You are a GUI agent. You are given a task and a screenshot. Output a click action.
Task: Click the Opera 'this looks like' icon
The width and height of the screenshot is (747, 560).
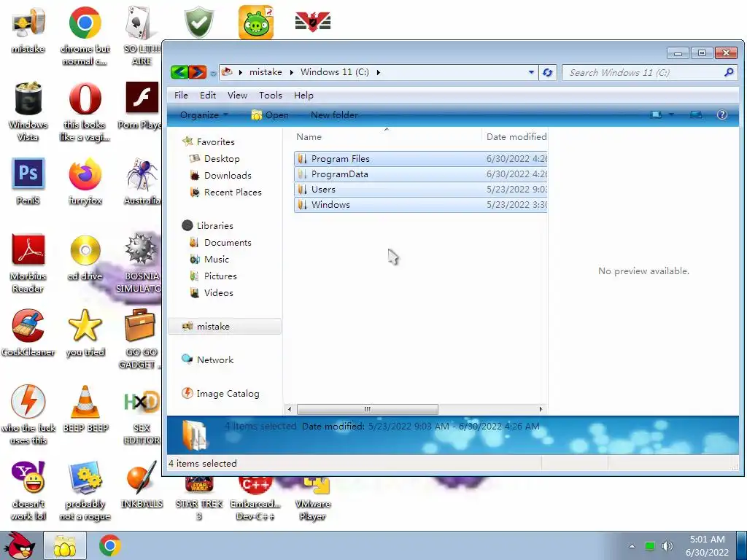[x=85, y=112]
